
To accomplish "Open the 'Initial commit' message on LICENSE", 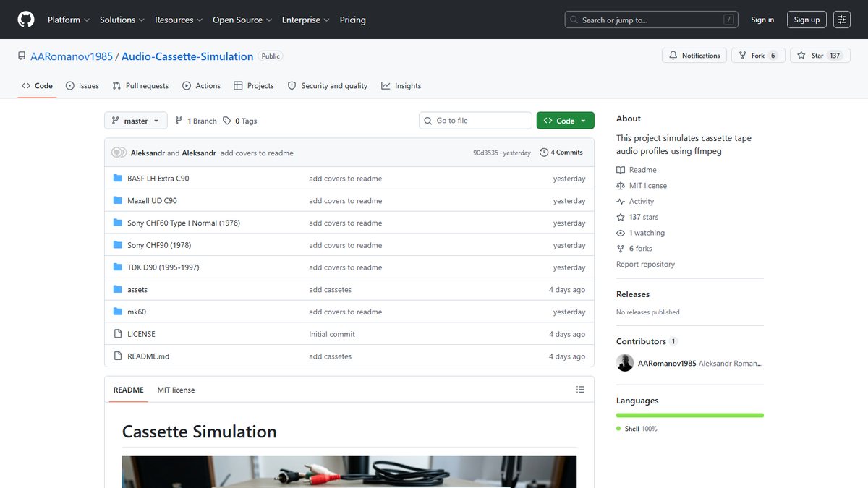I will (x=332, y=334).
